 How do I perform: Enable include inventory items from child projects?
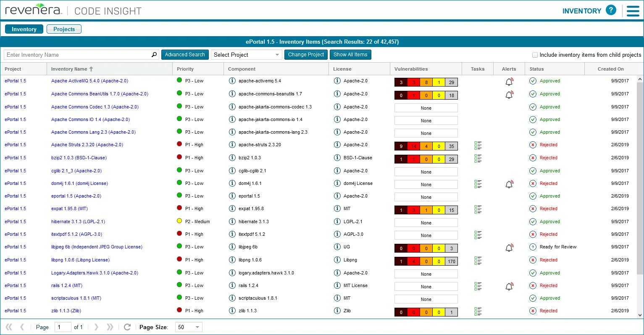[x=535, y=55]
